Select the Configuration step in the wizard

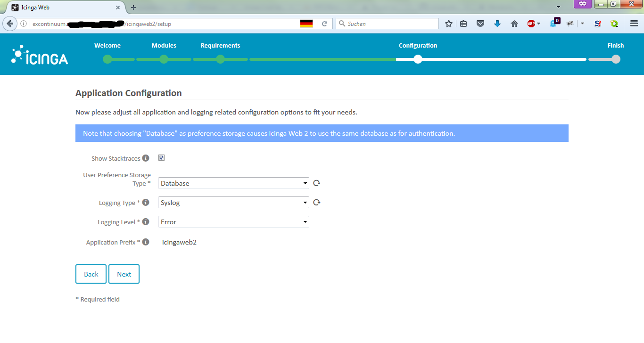point(418,46)
